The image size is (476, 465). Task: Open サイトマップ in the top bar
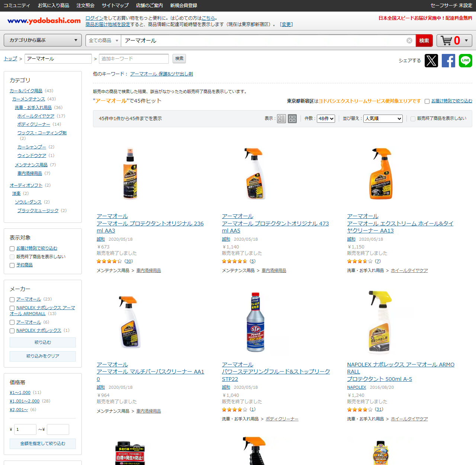pos(115,6)
